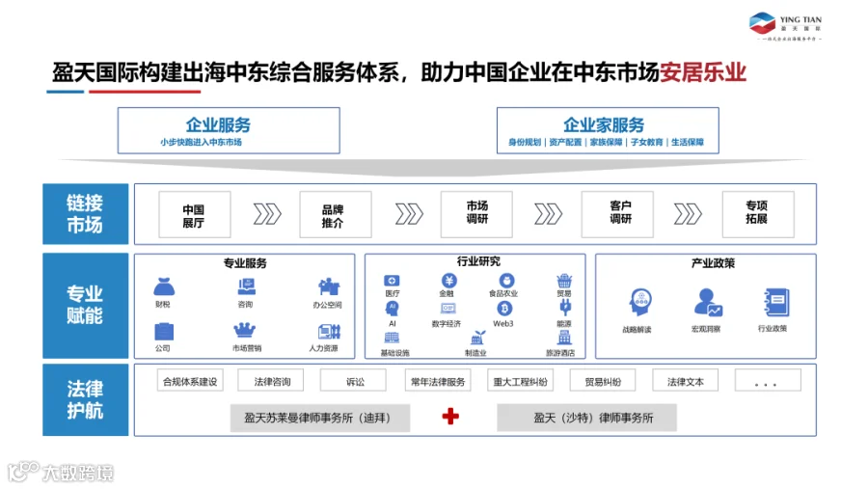This screenshot has width=868, height=489.
Task: Click the 行业政策 notebook icon
Action: tap(776, 303)
